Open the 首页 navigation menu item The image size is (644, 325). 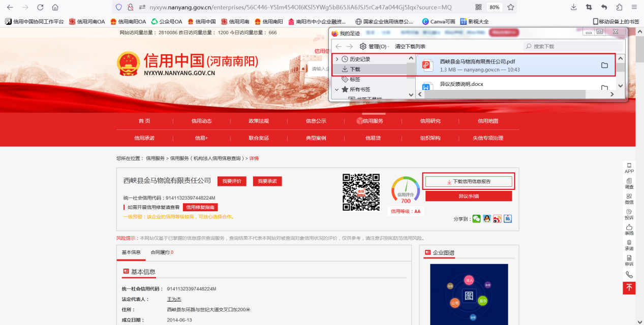coord(144,121)
